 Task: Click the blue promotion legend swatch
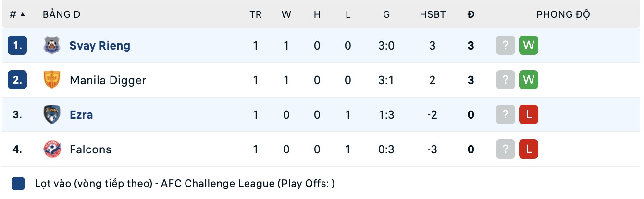click(x=18, y=183)
